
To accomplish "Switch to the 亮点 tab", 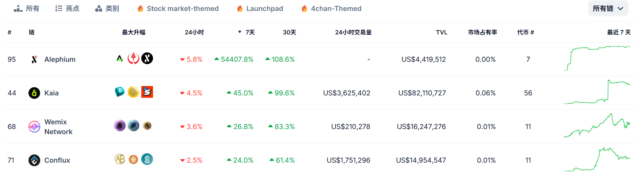I will (67, 9).
